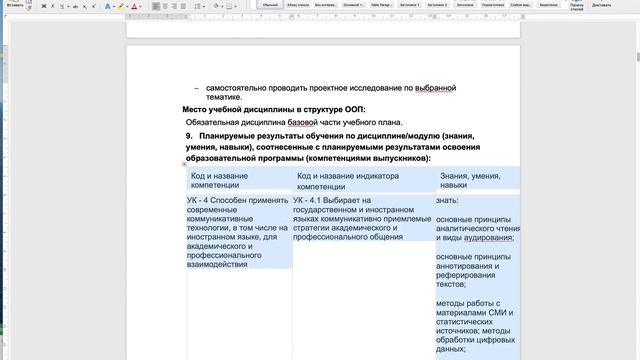The image size is (640, 360).
Task: Open the font color dropdown arrow
Action: click(140, 7)
